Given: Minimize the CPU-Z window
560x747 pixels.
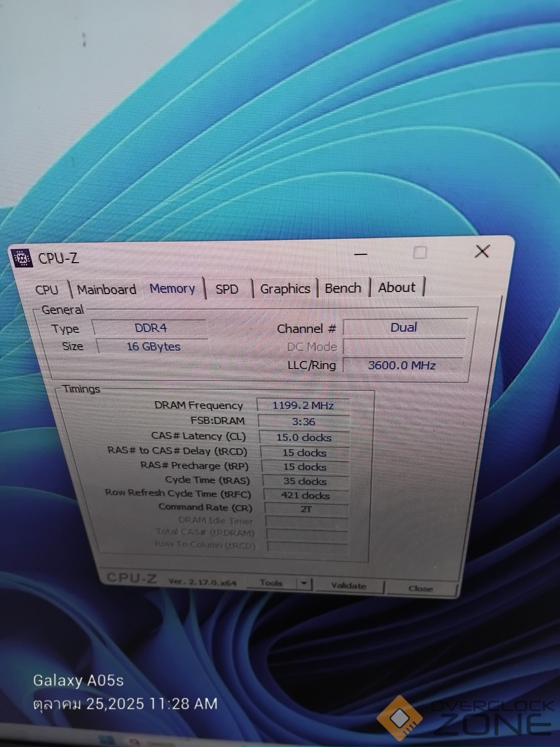Looking at the screenshot, I should tap(361, 254).
